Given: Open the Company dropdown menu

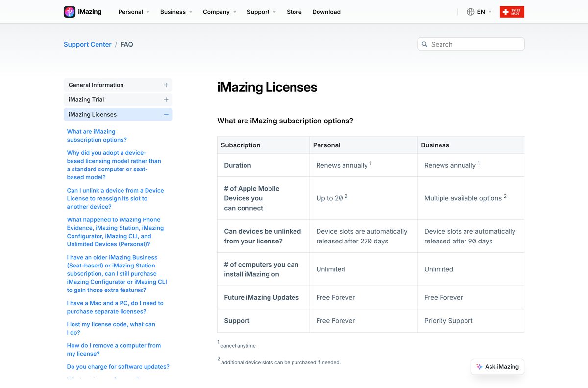Looking at the screenshot, I should (x=220, y=12).
